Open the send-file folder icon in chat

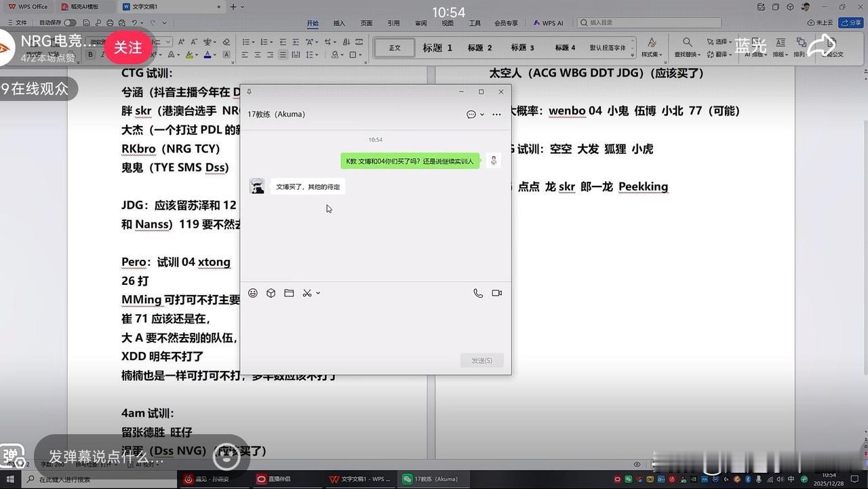289,293
